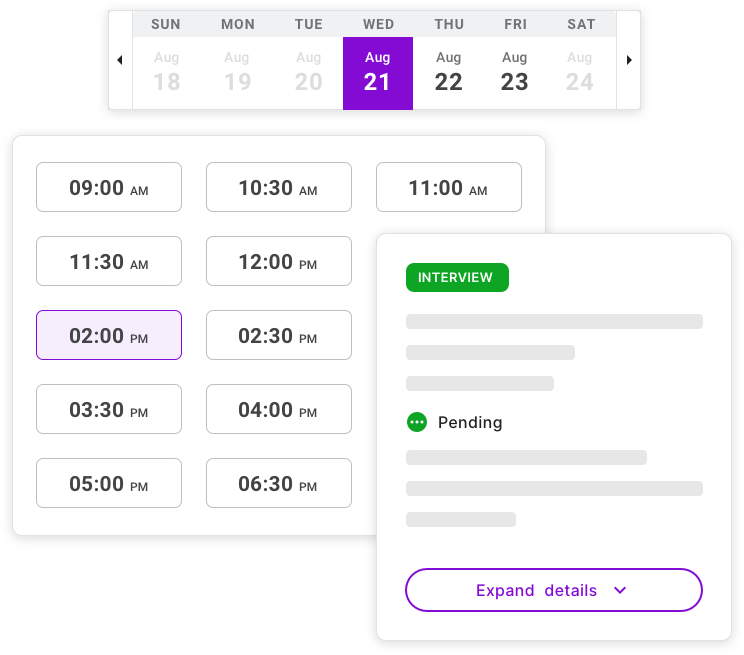744x655 pixels.
Task: Select the 11:30 AM slot
Action: coord(109,261)
